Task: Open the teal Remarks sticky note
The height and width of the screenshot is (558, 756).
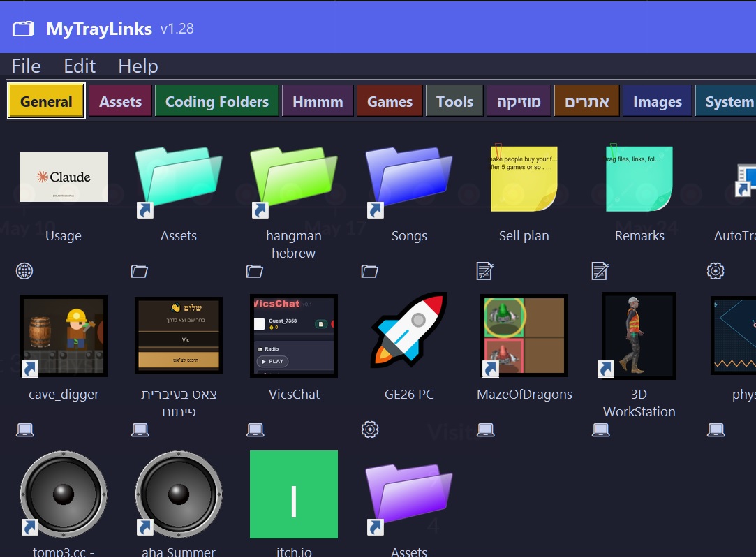Action: tap(639, 178)
